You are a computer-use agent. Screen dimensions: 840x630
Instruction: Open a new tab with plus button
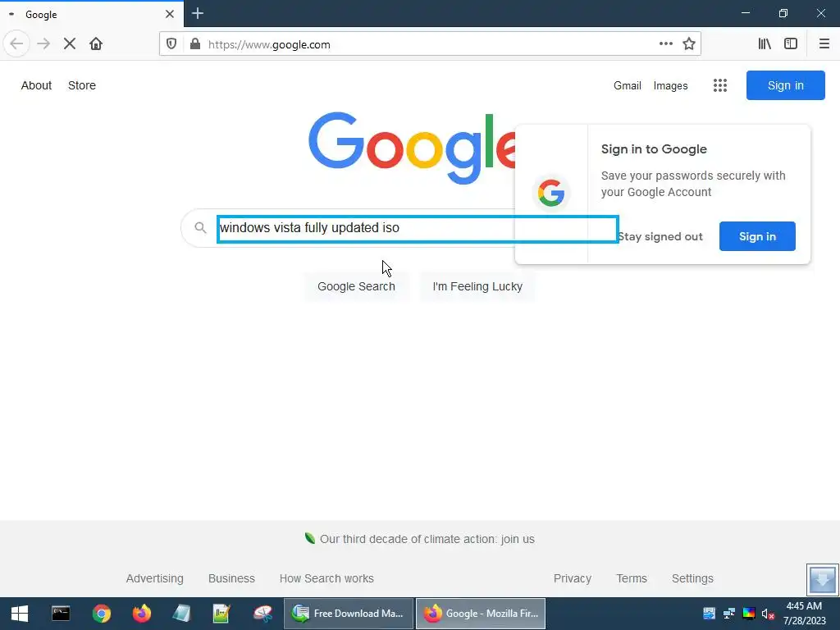198,13
